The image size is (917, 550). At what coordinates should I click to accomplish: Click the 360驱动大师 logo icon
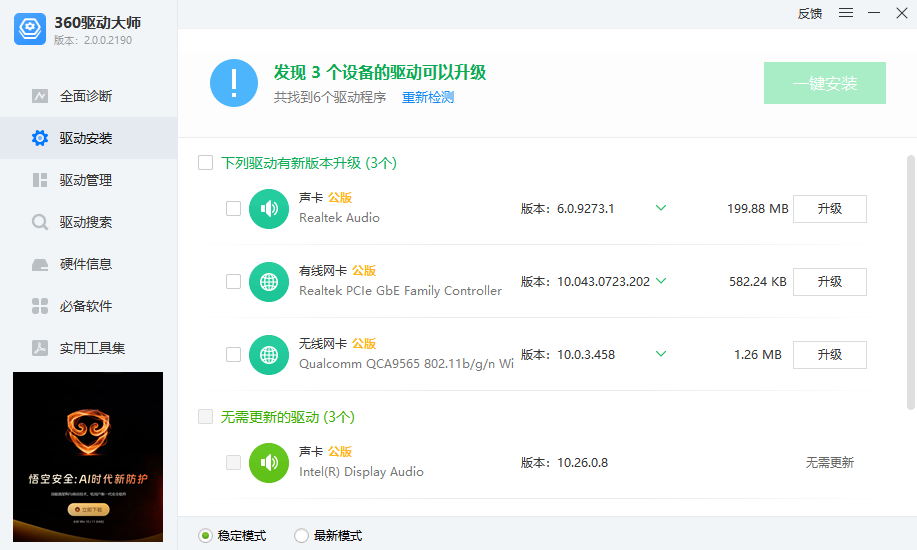[30, 29]
